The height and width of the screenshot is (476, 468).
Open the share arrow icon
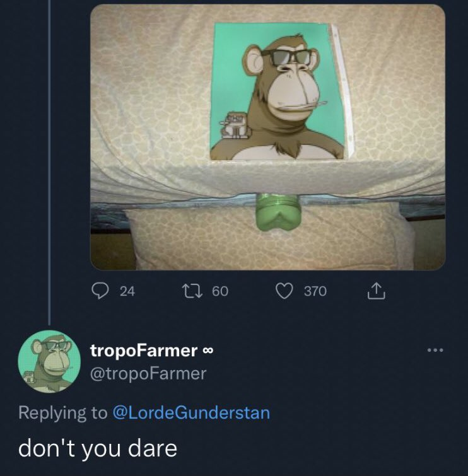coord(375,290)
